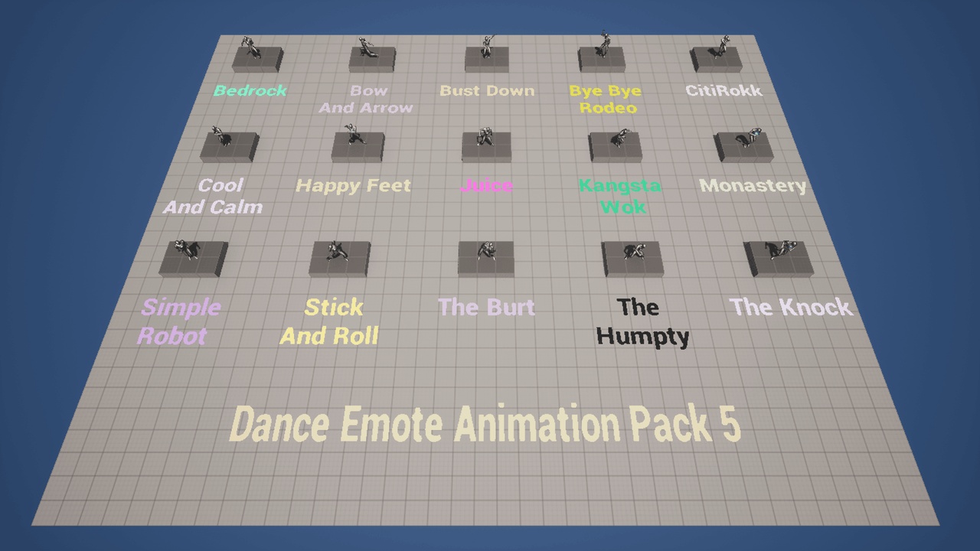Click the 'Bedrock' text label
The height and width of the screenshot is (551, 980).
coord(250,91)
